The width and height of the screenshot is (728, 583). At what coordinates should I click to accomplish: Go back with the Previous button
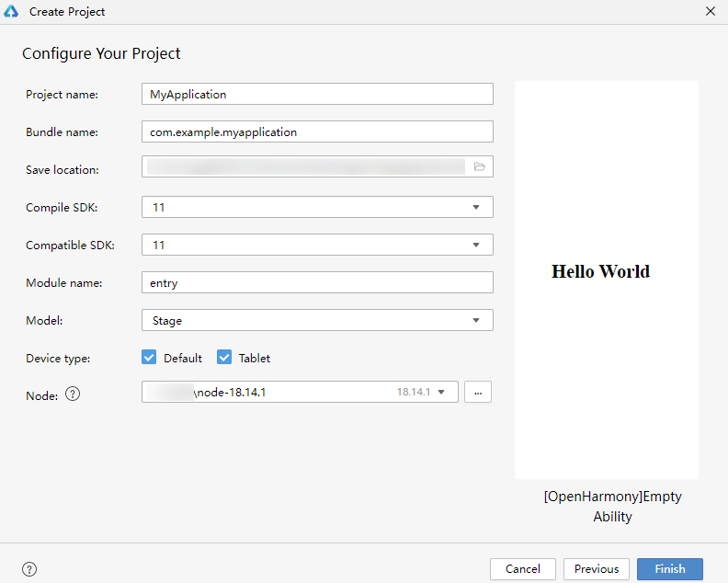click(x=597, y=569)
